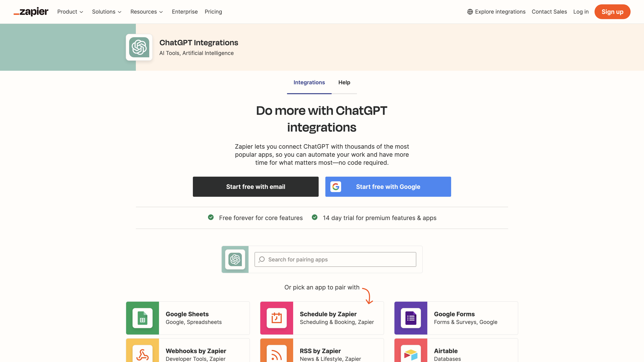Open the Schedule by Zapier card title

click(328, 314)
